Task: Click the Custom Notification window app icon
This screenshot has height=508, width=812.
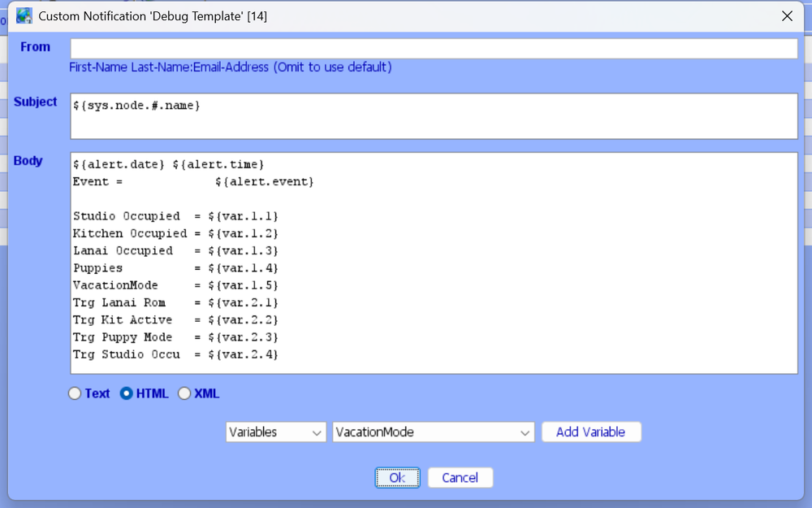Action: [24, 16]
